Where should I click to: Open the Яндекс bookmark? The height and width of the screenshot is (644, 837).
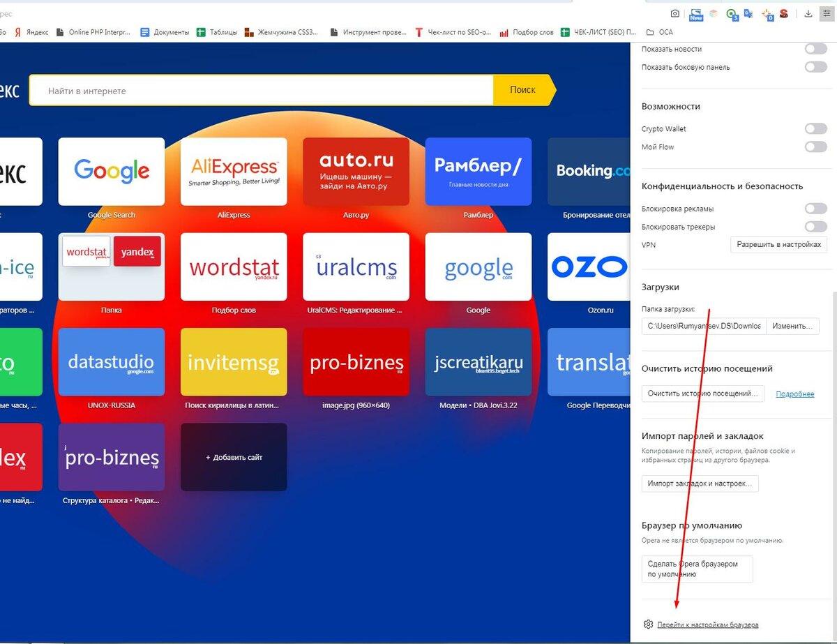32,32
